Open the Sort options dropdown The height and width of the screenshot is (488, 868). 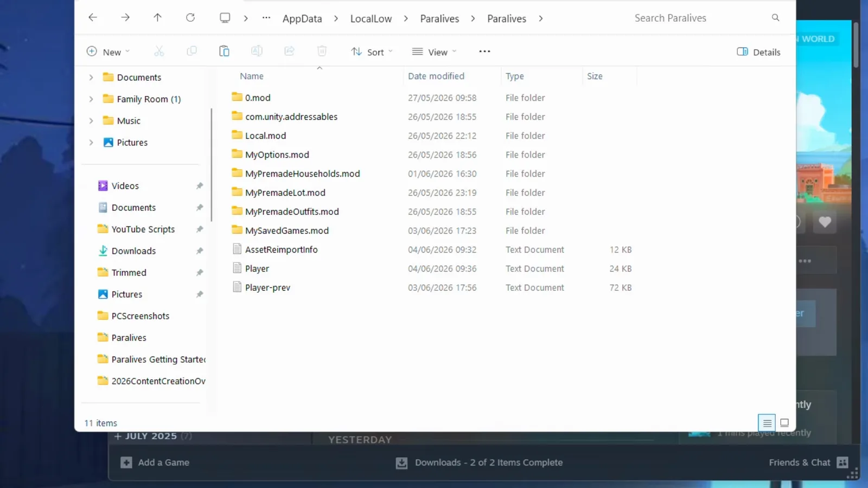(372, 52)
